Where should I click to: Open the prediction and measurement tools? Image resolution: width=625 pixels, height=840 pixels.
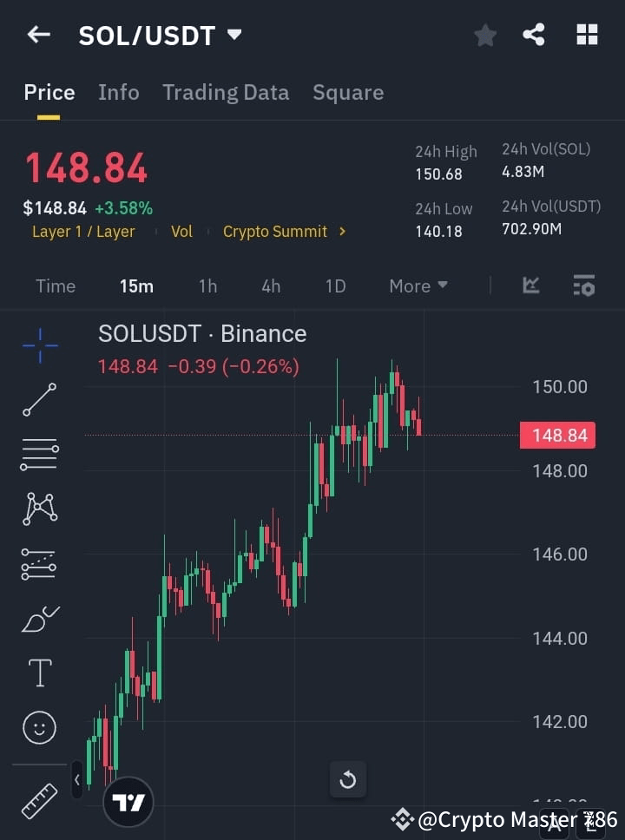click(39, 564)
